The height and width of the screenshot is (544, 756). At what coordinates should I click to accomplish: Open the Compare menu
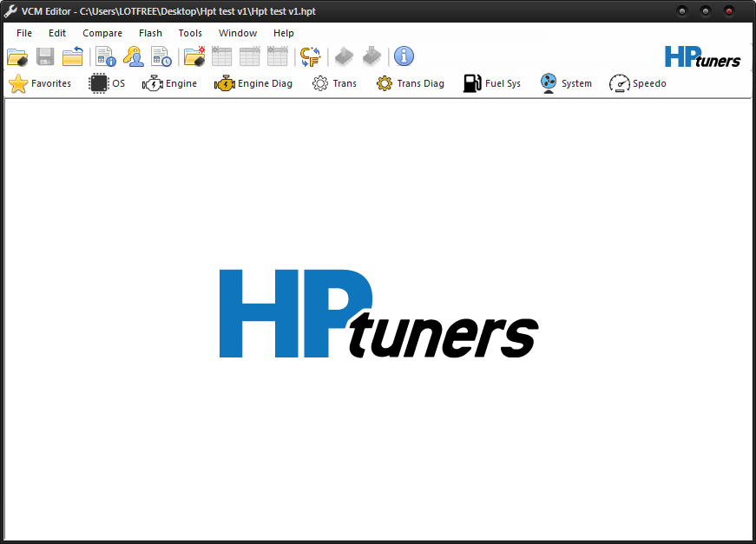tap(102, 33)
